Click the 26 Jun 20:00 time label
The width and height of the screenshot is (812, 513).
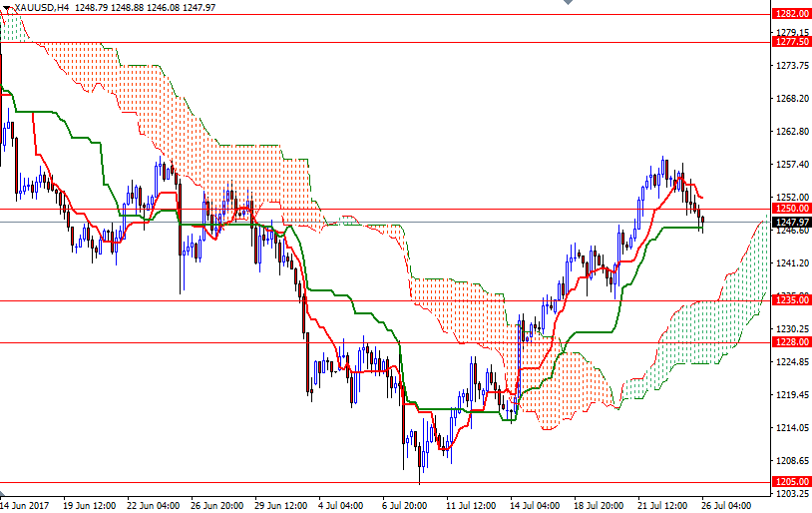217,505
